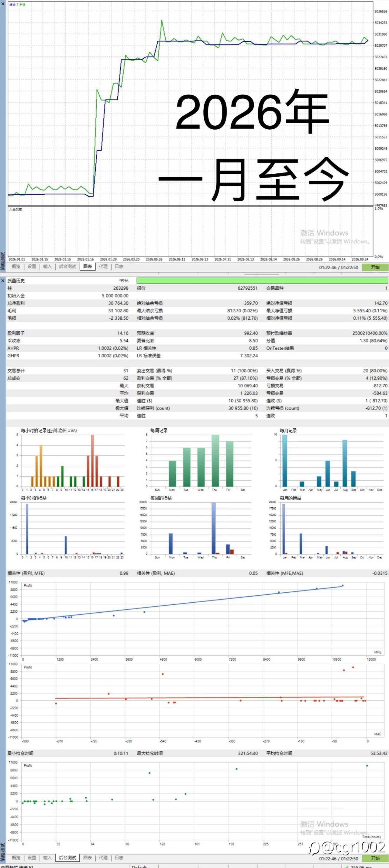Click the green 质量历史 quality progress bar
This screenshot has height=868, width=389.
click(x=262, y=280)
